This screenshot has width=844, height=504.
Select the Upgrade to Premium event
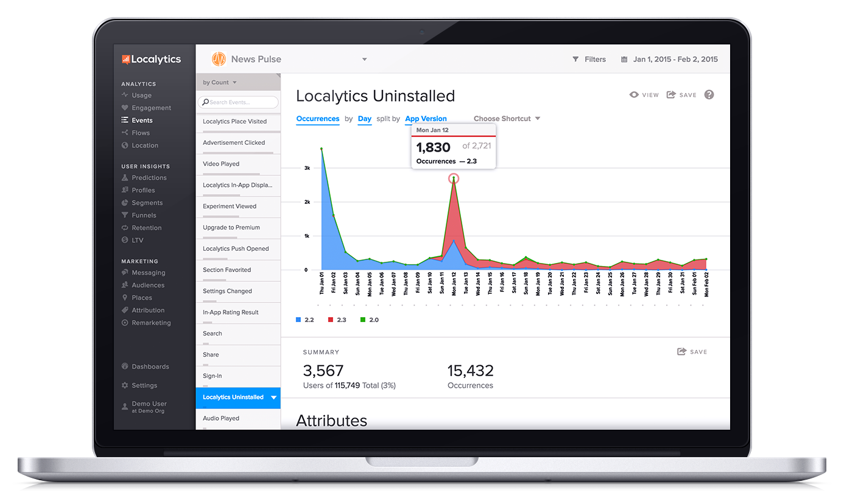click(238, 228)
